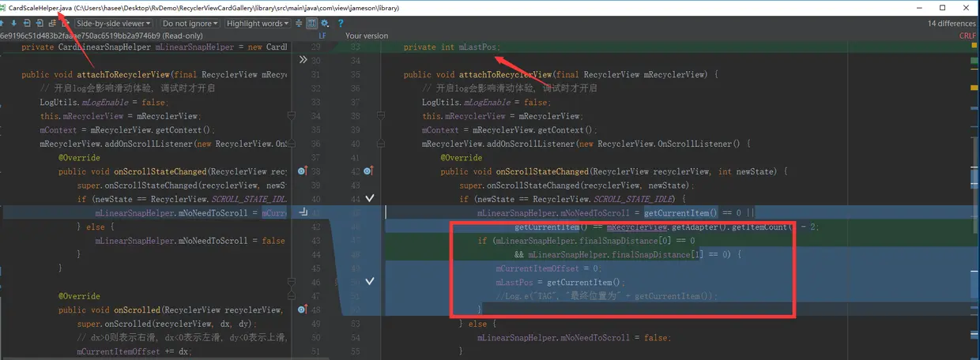Toggle the checkmark at right line 50
This screenshot has height=360, width=980.
tap(369, 282)
